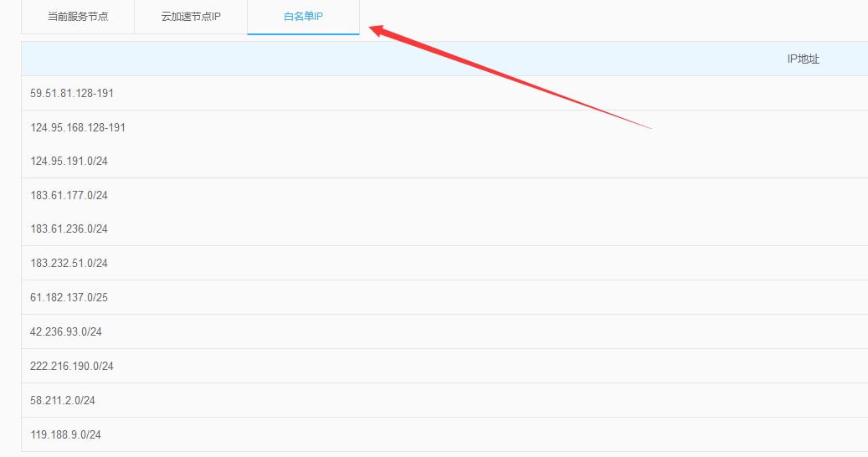Select the 白名单IP tab
Screen dimensions: 868x457
click(303, 17)
